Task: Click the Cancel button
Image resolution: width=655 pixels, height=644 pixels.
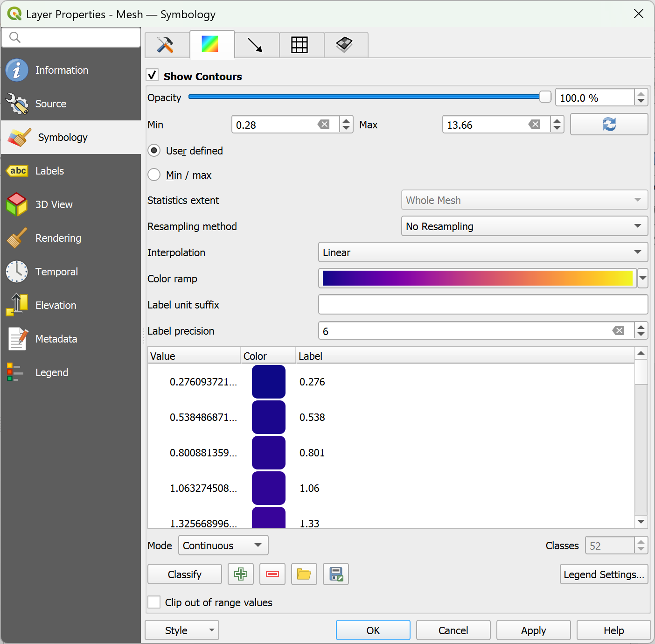Action: [453, 630]
